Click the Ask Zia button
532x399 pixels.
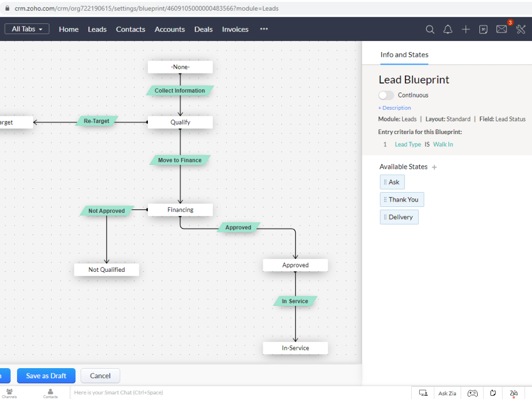(x=447, y=393)
